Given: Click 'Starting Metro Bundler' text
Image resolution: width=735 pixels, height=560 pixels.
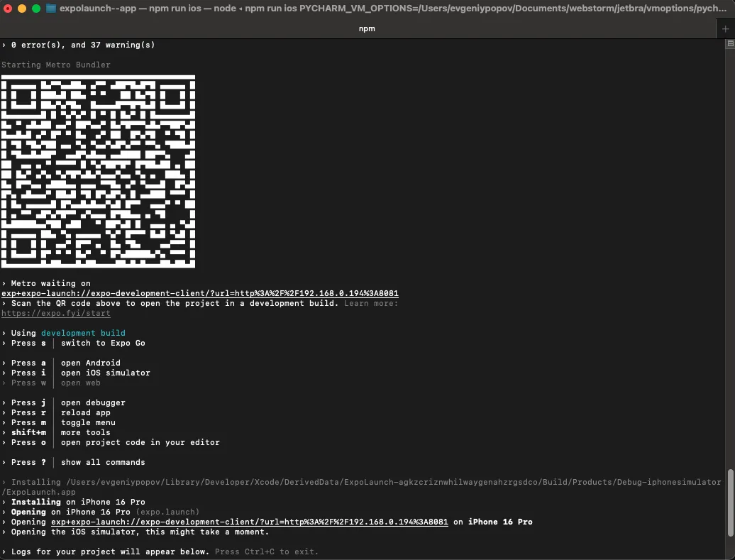Looking at the screenshot, I should coord(56,65).
